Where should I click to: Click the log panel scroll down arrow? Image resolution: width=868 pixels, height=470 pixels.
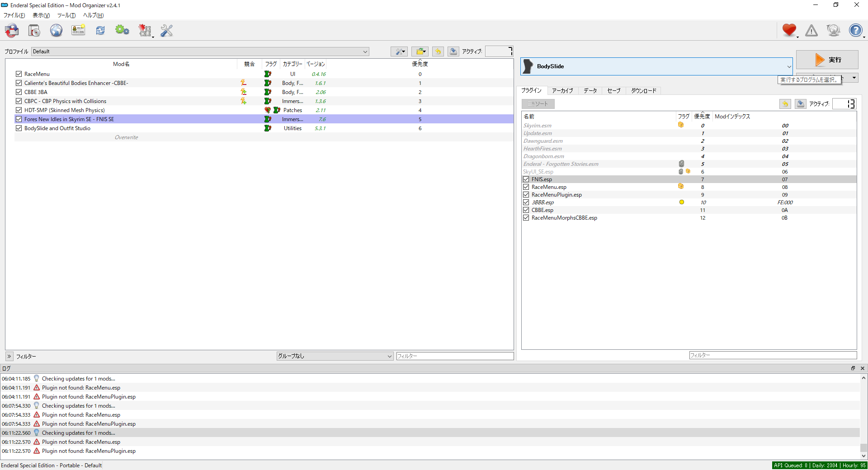(x=863, y=456)
